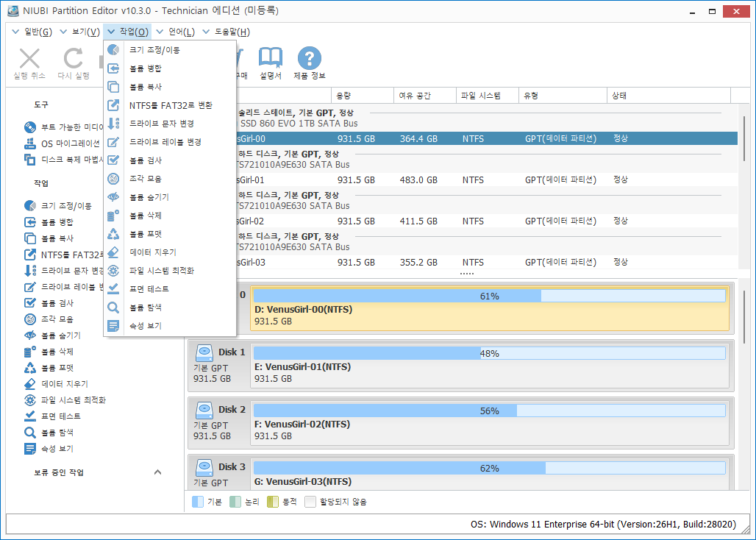Open the 일반(G) menu
This screenshot has height=540, width=756.
(32, 32)
